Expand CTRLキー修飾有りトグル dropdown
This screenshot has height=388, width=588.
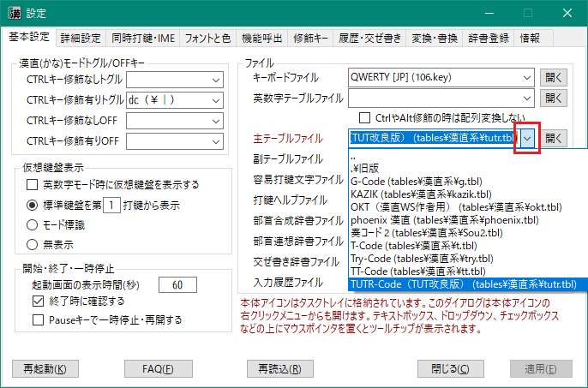(x=216, y=100)
